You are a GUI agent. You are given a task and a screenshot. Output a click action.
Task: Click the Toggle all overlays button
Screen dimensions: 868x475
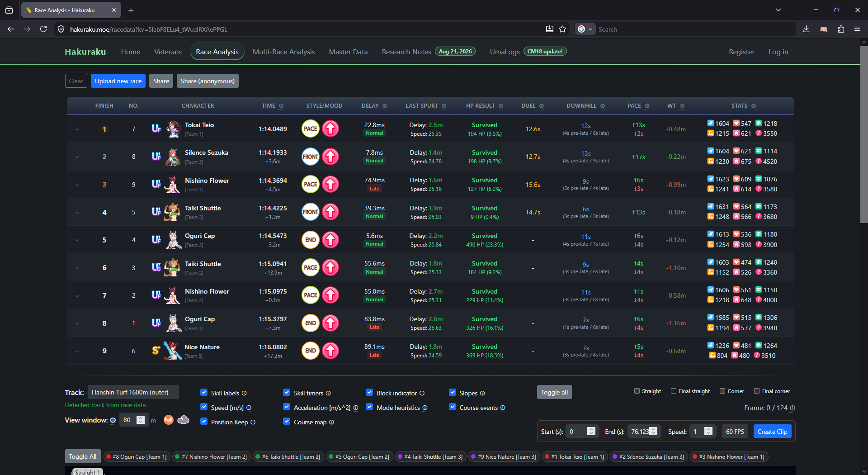(x=554, y=392)
